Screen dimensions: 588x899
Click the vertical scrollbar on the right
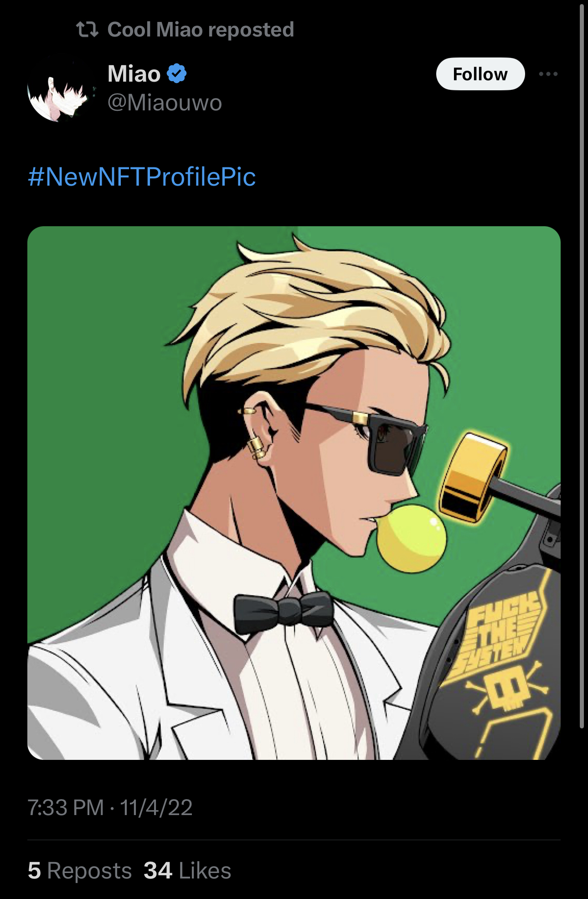point(582,365)
